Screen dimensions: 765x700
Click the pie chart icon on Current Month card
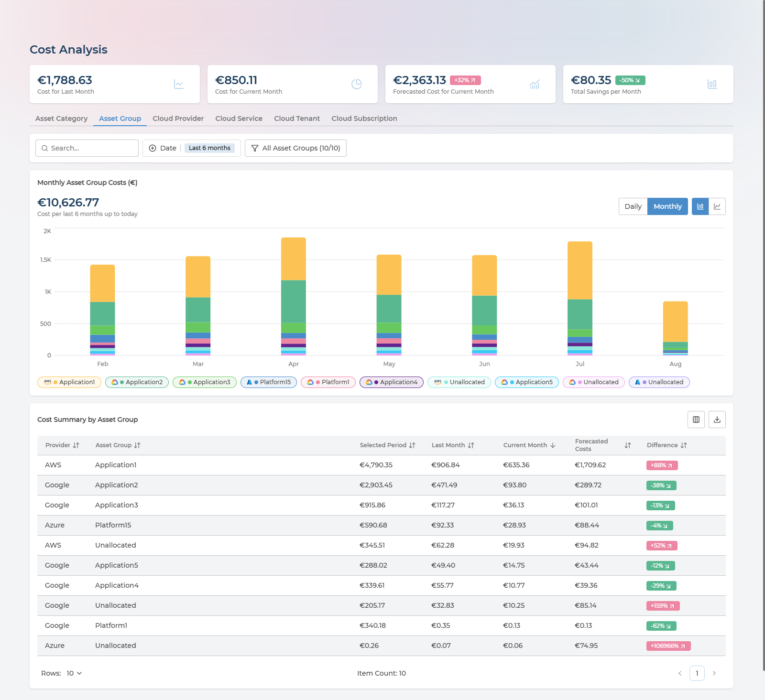[357, 84]
